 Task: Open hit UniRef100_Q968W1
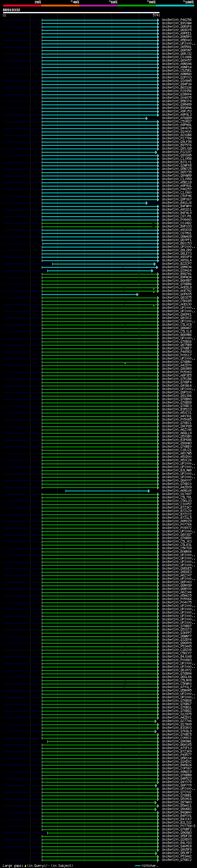click(x=176, y=741)
